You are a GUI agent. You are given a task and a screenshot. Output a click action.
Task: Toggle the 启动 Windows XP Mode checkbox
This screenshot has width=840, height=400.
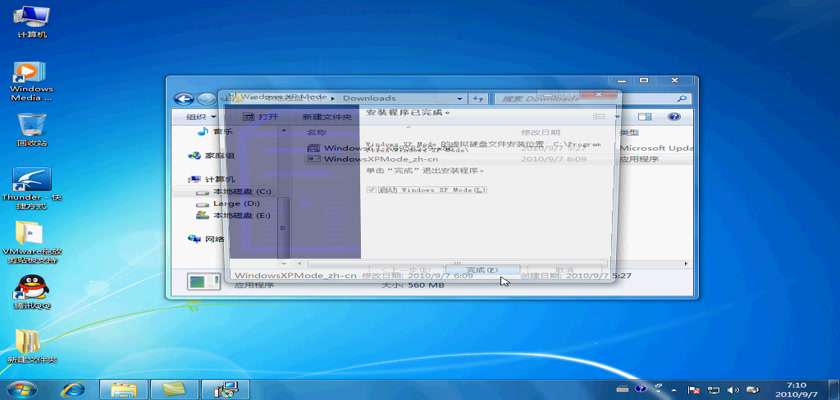(x=372, y=190)
